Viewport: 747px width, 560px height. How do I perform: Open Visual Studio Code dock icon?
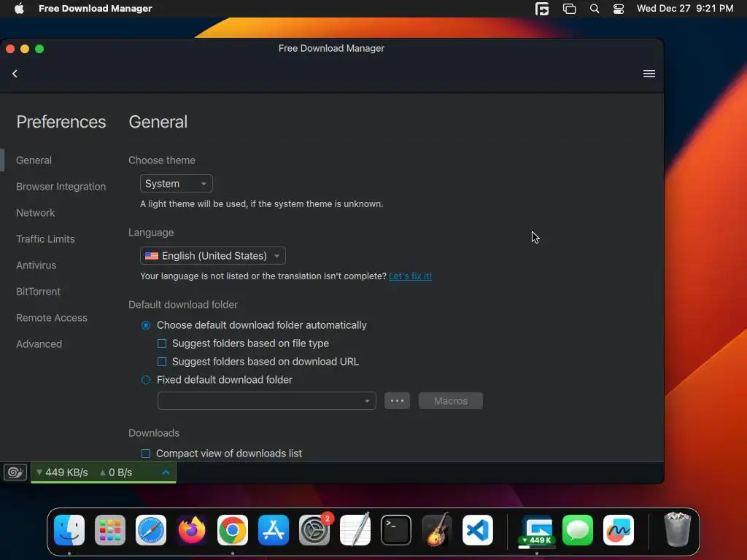point(478,530)
